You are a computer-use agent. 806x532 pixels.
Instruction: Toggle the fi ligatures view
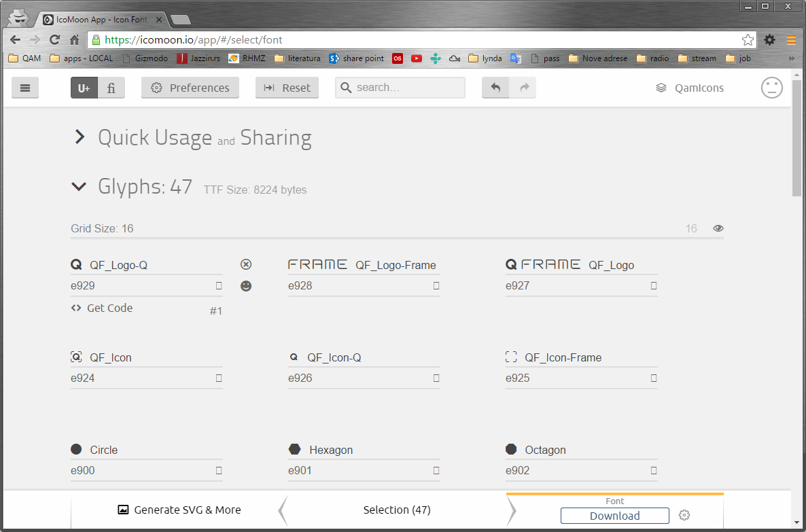point(111,88)
